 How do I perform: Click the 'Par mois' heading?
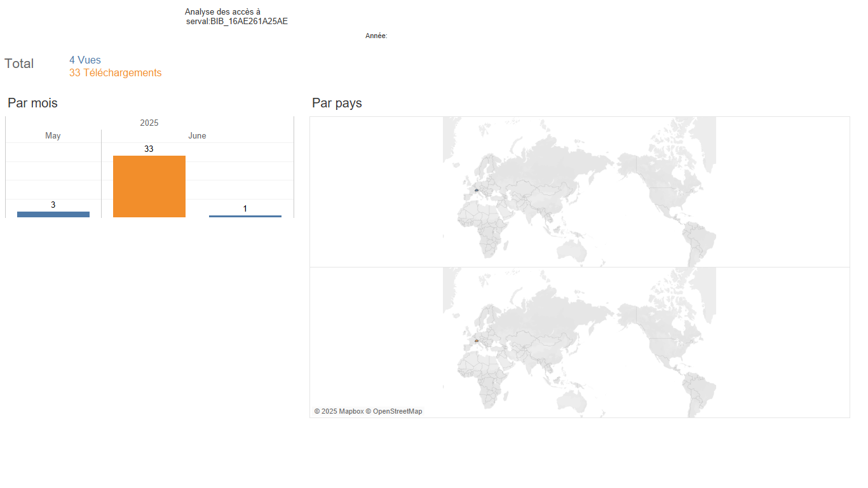point(32,103)
